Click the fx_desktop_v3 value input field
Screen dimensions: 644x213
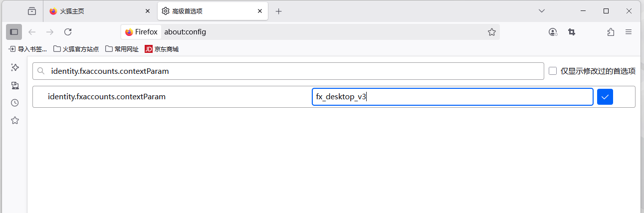point(452,97)
